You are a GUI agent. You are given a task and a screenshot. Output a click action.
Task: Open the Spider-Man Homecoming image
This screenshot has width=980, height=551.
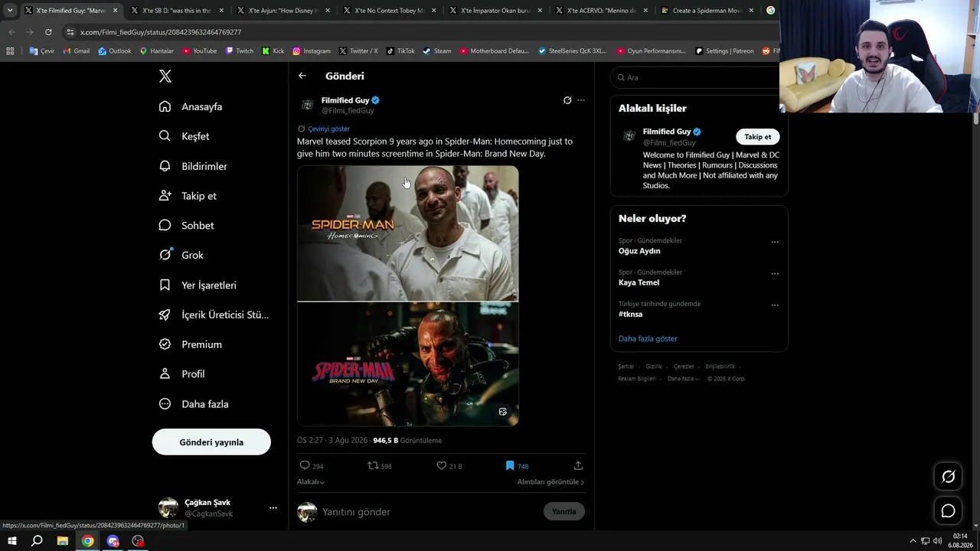408,233
